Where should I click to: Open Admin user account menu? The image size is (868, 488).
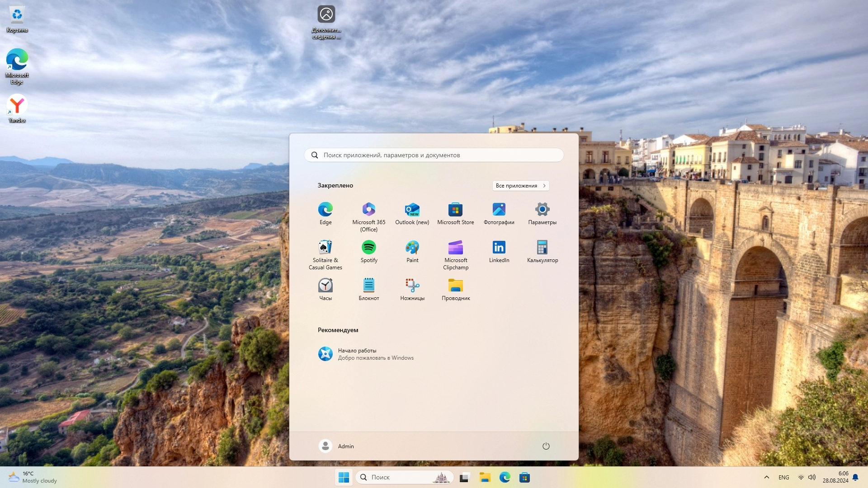[x=336, y=446]
